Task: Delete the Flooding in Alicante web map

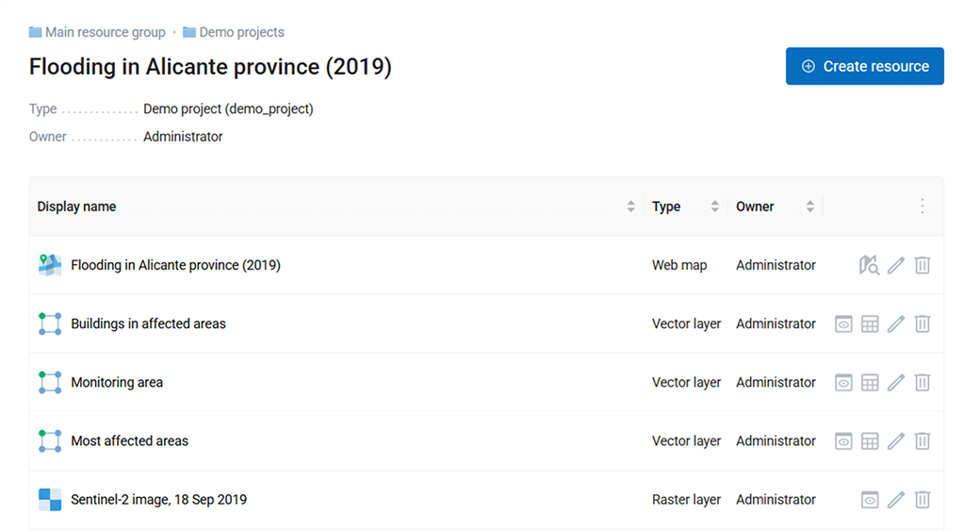Action: 923,266
